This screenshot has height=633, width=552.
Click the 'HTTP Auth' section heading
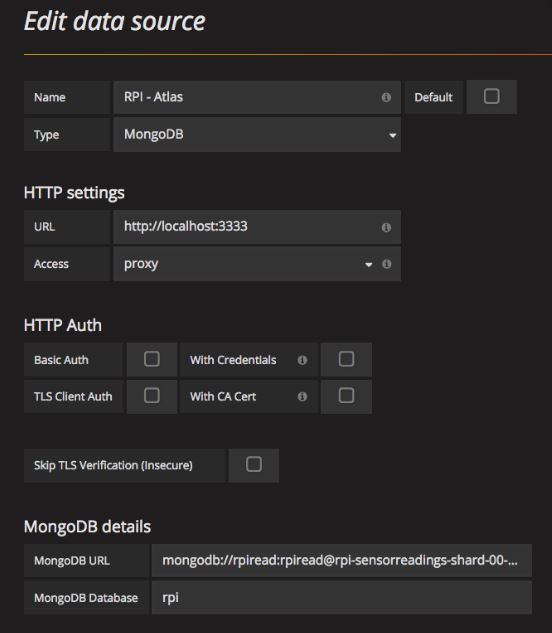coord(63,325)
